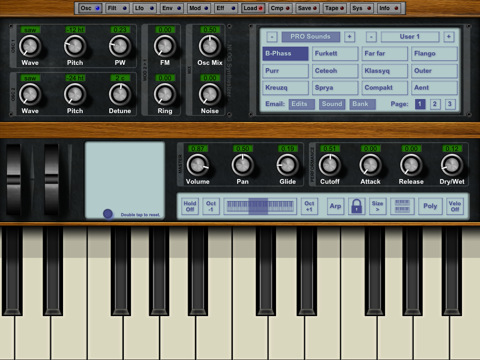480x360 pixels.
Task: Click the Noise mix knob
Action: point(210,95)
